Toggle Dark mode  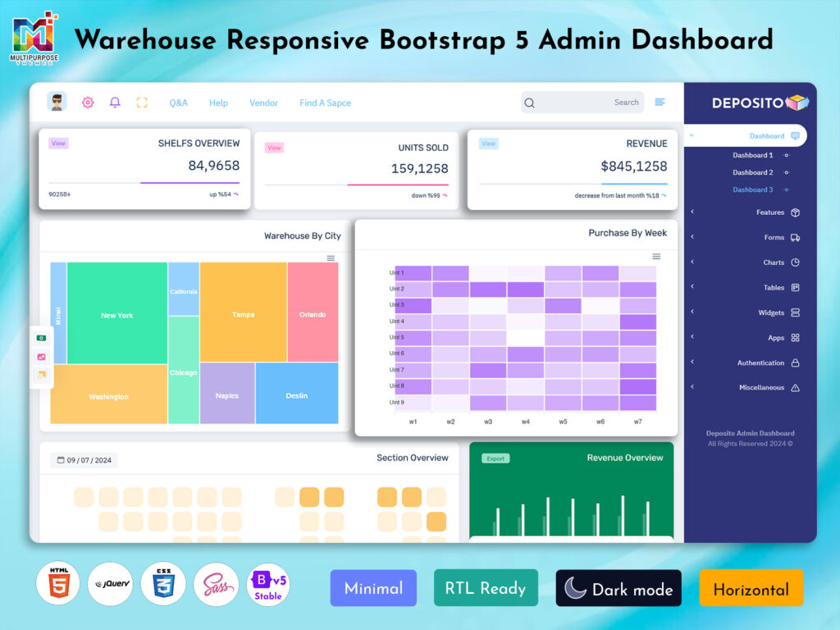point(618,587)
